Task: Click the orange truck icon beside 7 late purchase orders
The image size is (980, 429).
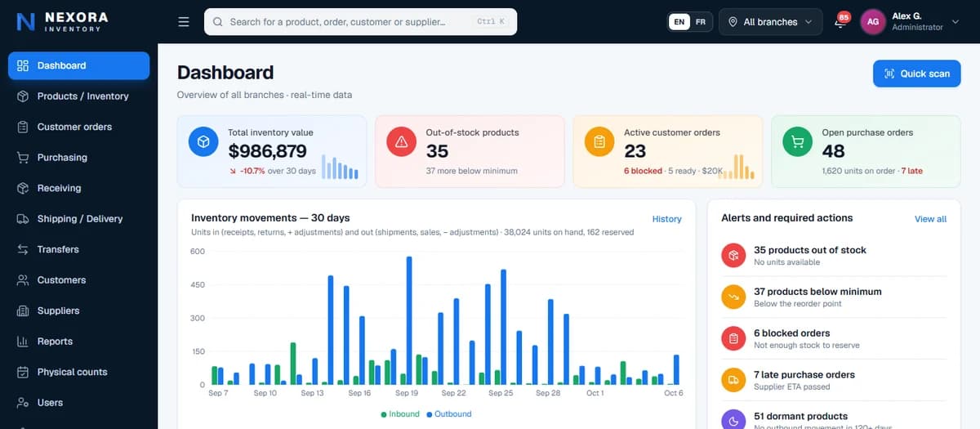Action: (733, 380)
